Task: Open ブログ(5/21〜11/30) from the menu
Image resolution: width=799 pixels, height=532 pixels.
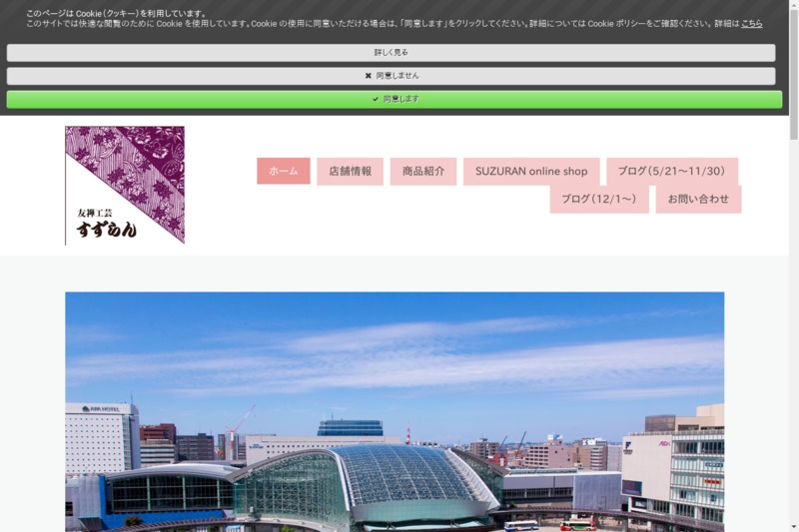Action: click(671, 172)
